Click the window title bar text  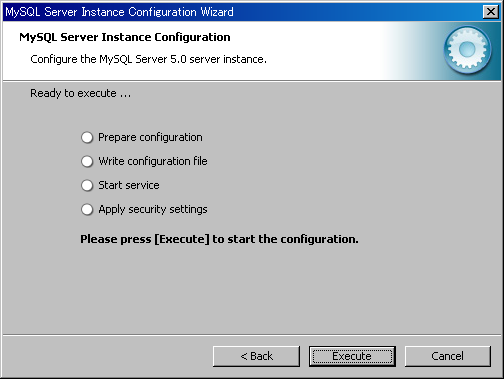point(119,12)
